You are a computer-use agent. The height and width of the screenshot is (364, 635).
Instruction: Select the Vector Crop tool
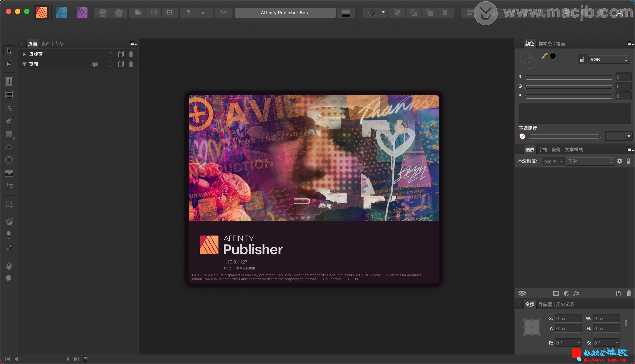9,204
